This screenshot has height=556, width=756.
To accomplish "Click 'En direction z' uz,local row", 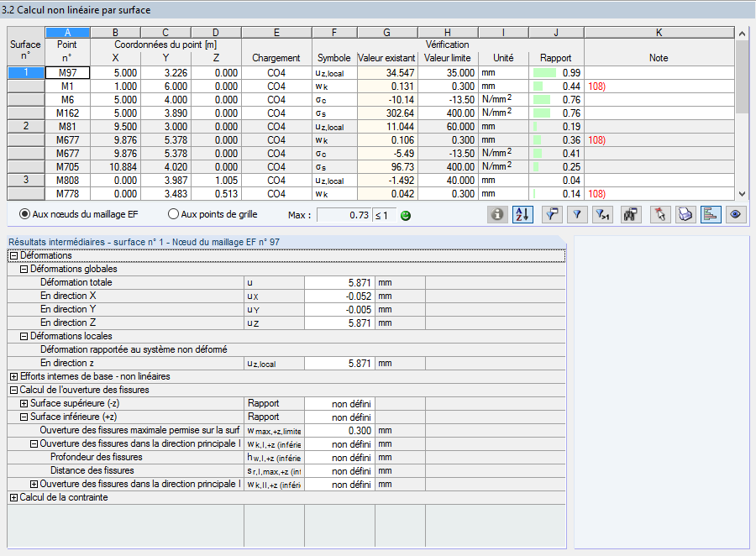I will (x=286, y=363).
